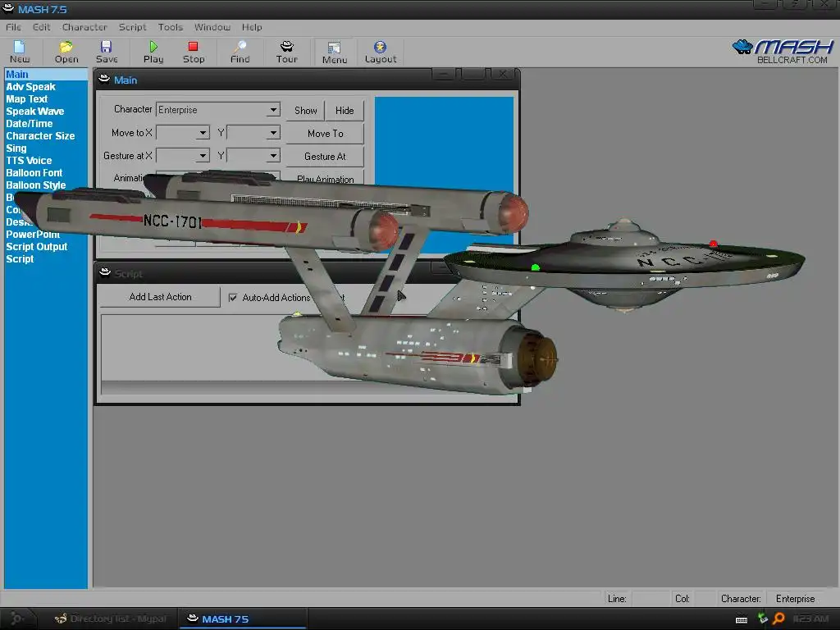This screenshot has height=630, width=840.
Task: Open the Script menu
Action: 132,27
